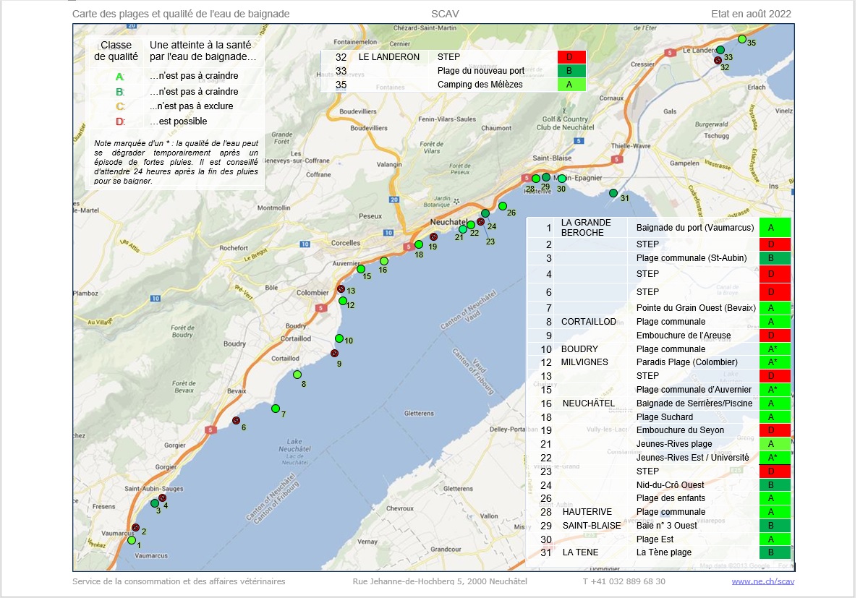Screen dimensions: 868x598
Task: Click 'Baignade de Serrières/Piscine' entry
Action: 694,403
